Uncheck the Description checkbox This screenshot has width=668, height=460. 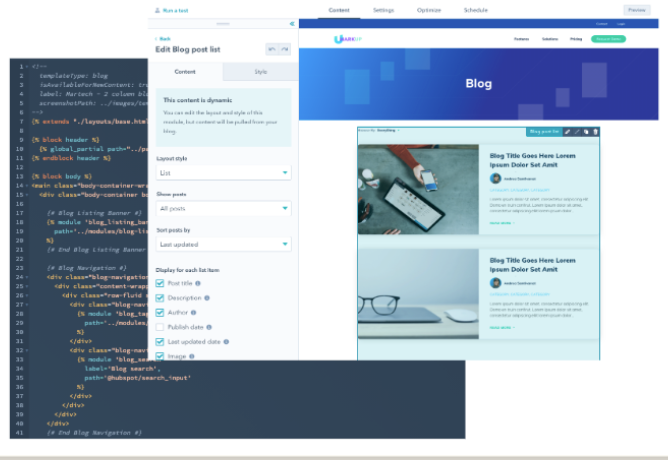pos(160,298)
